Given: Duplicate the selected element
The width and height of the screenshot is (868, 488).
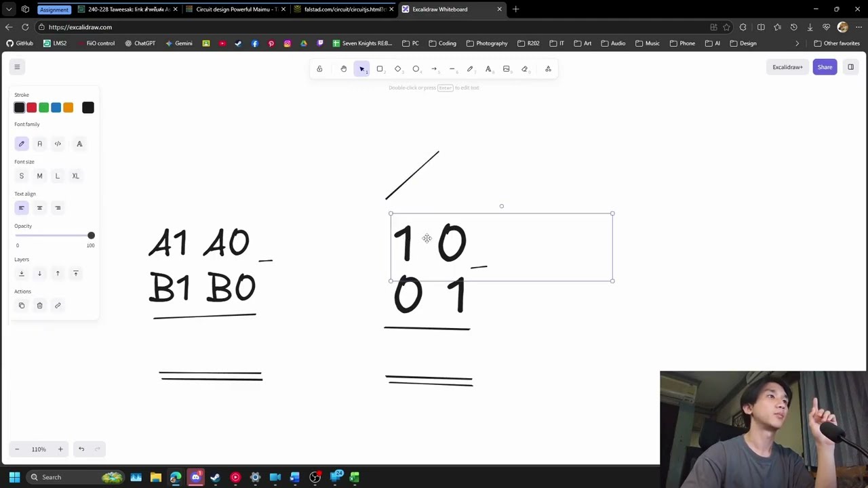Looking at the screenshot, I should pos(21,306).
